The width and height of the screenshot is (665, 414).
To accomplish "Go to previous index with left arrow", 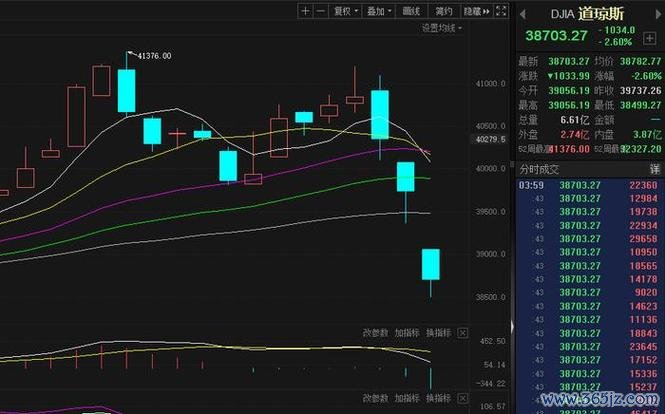I will tap(523, 14).
